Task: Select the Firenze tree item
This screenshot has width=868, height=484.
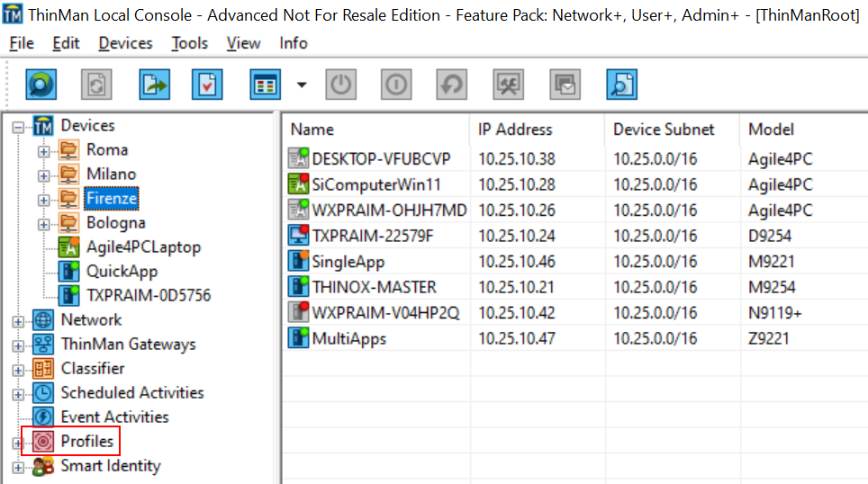Action: [x=112, y=199]
